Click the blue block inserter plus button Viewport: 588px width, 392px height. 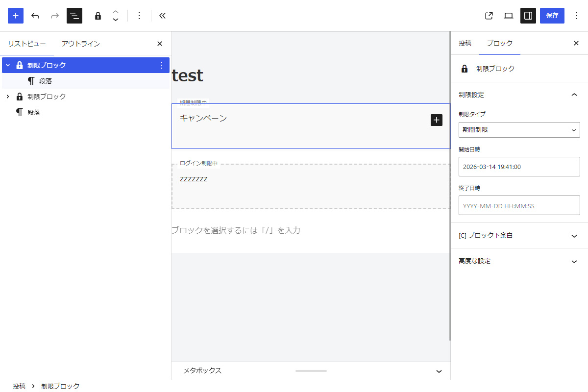[16, 16]
